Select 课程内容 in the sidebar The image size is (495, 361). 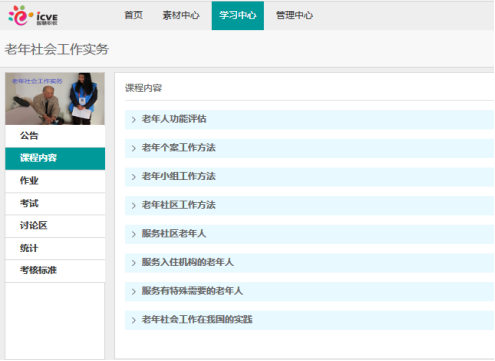tap(55, 158)
